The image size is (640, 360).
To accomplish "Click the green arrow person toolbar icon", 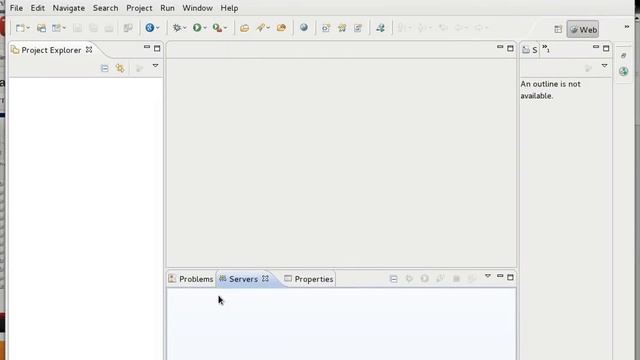I will click(380, 28).
